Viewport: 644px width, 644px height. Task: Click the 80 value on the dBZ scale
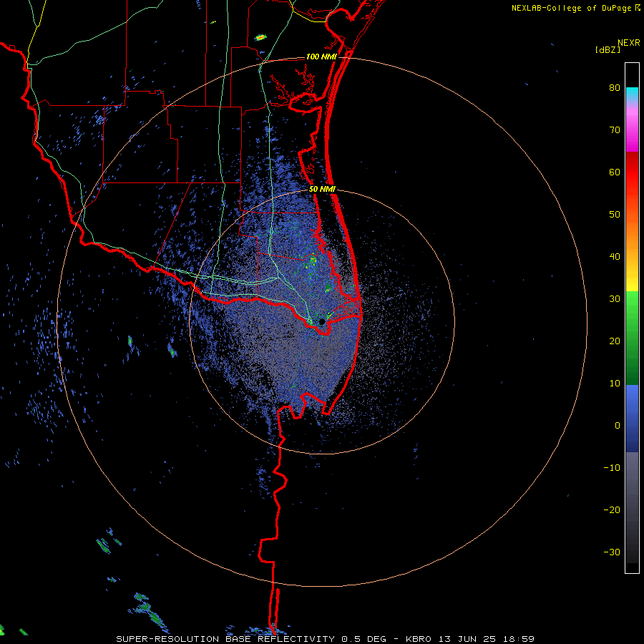coord(615,88)
